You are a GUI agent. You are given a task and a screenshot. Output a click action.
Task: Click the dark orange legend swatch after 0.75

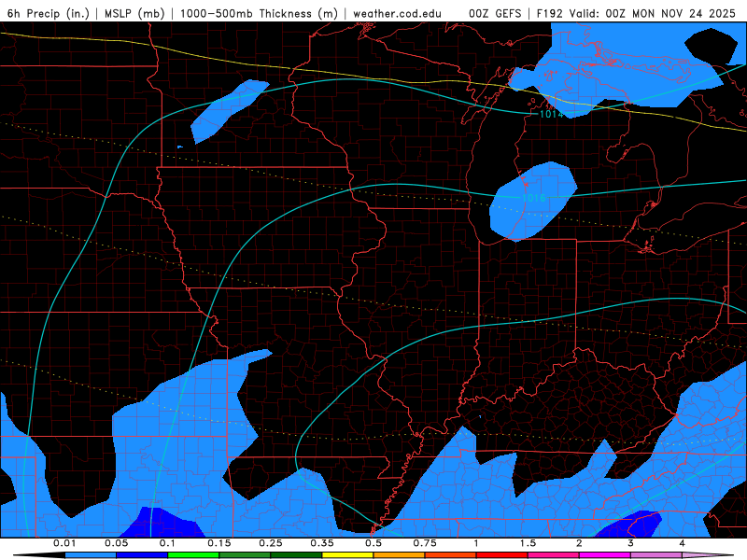[x=451, y=555]
